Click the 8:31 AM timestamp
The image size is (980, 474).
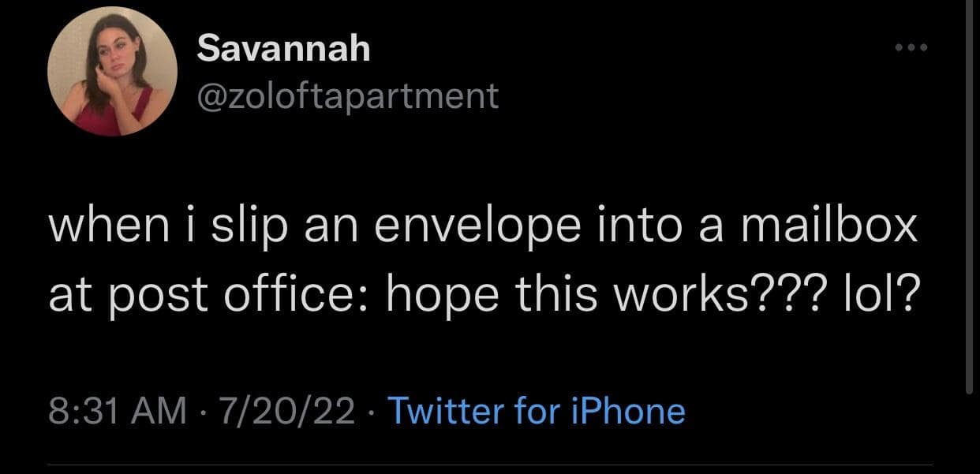[x=118, y=411]
